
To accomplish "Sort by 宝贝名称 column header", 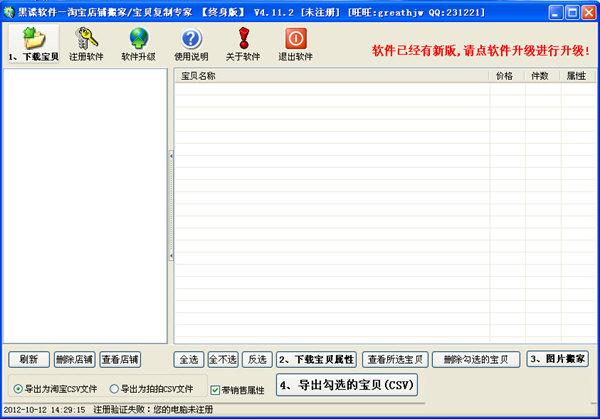I will click(330, 75).
